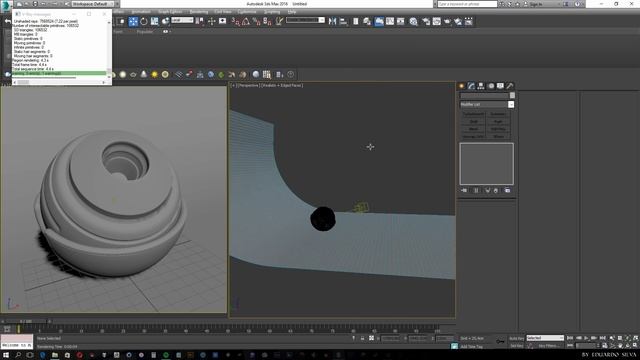Screen dimensions: 640x360
Task: Click Add Time Tag
Action: pyautogui.click(x=471, y=347)
